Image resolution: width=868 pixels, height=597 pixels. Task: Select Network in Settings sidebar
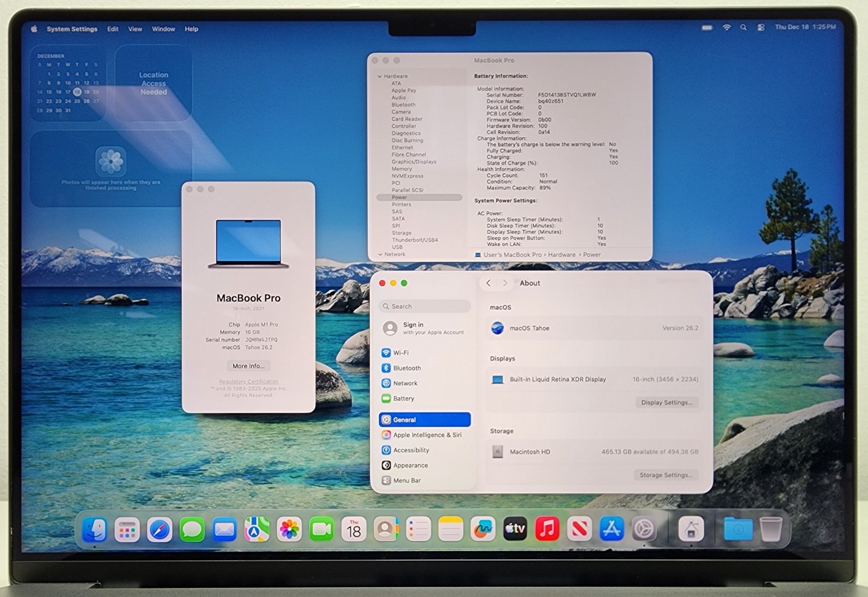[x=425, y=383]
